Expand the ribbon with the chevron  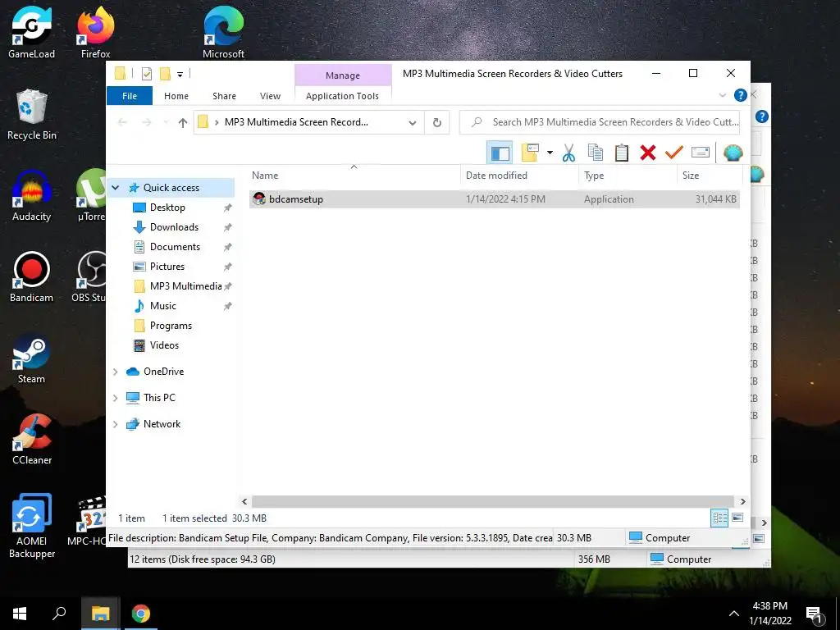[722, 95]
